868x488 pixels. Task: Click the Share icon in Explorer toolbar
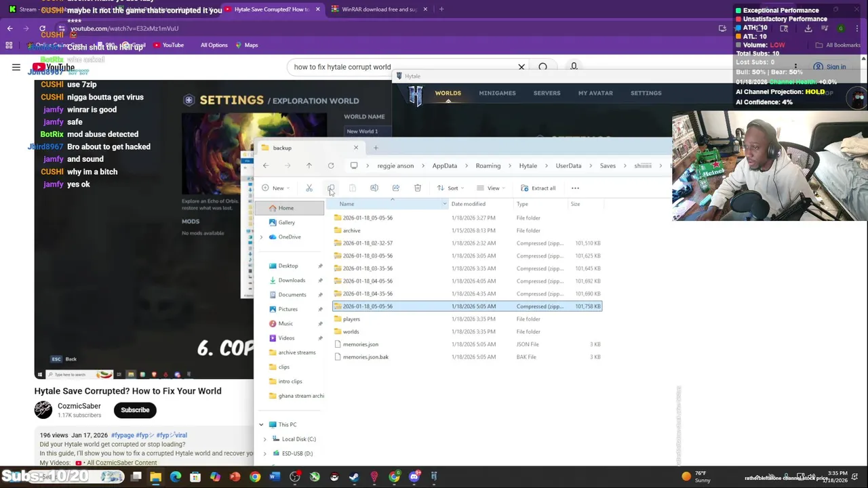point(396,188)
